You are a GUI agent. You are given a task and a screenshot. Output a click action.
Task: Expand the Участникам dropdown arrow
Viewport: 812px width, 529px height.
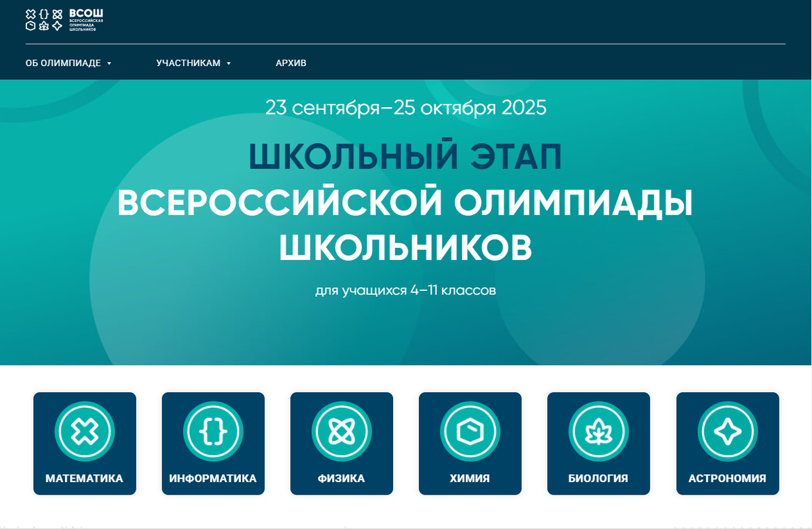click(228, 63)
